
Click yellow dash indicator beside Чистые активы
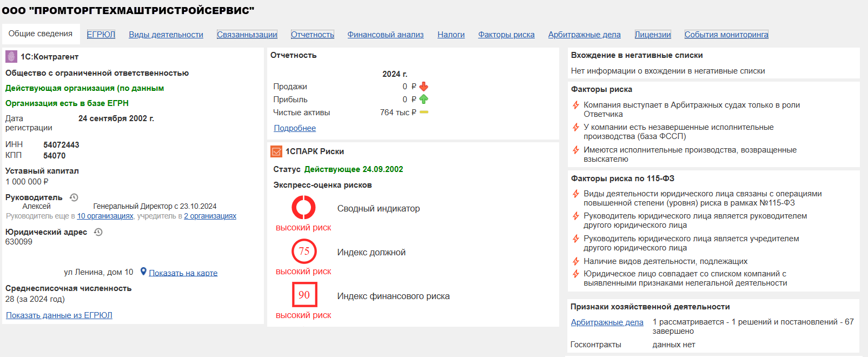(424, 113)
